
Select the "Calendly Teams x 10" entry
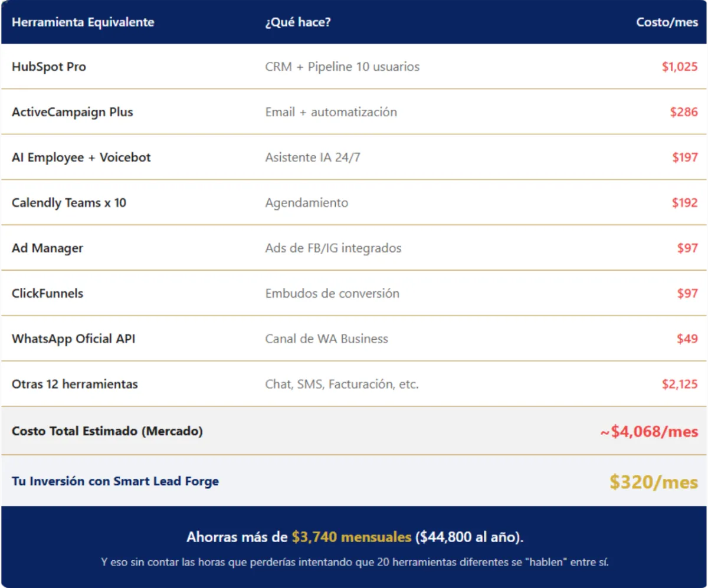coord(69,203)
